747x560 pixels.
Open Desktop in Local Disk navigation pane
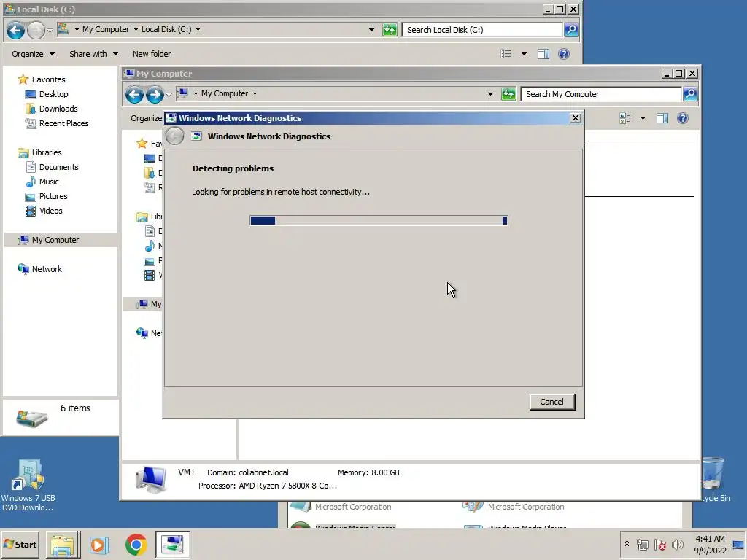point(53,94)
